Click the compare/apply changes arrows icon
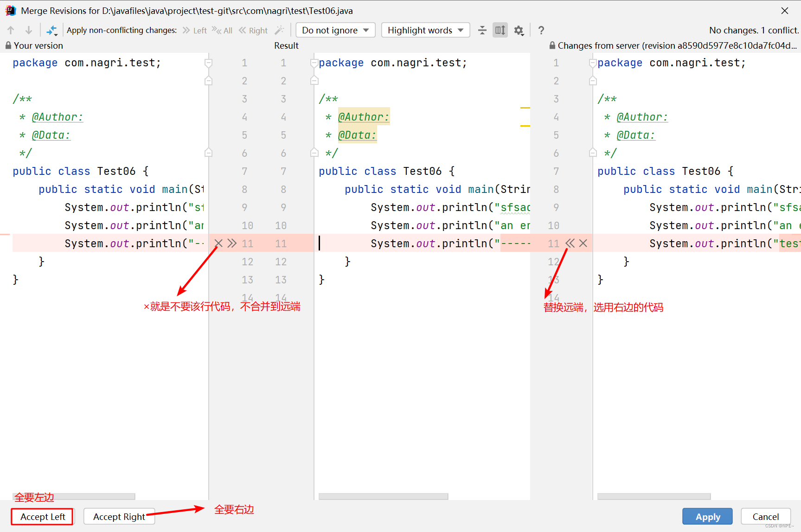This screenshot has width=801, height=532. (52, 30)
